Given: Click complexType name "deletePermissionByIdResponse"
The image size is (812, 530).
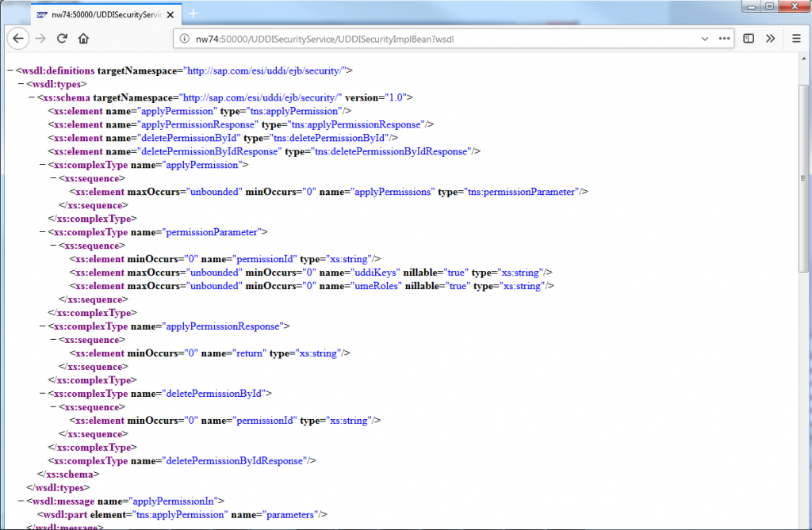Looking at the screenshot, I should point(235,460).
